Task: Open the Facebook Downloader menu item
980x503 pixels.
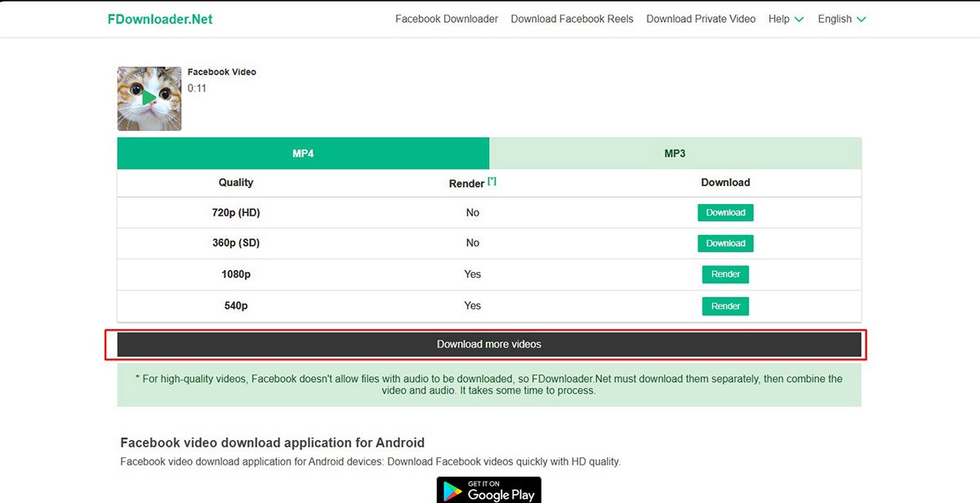Action: click(446, 18)
